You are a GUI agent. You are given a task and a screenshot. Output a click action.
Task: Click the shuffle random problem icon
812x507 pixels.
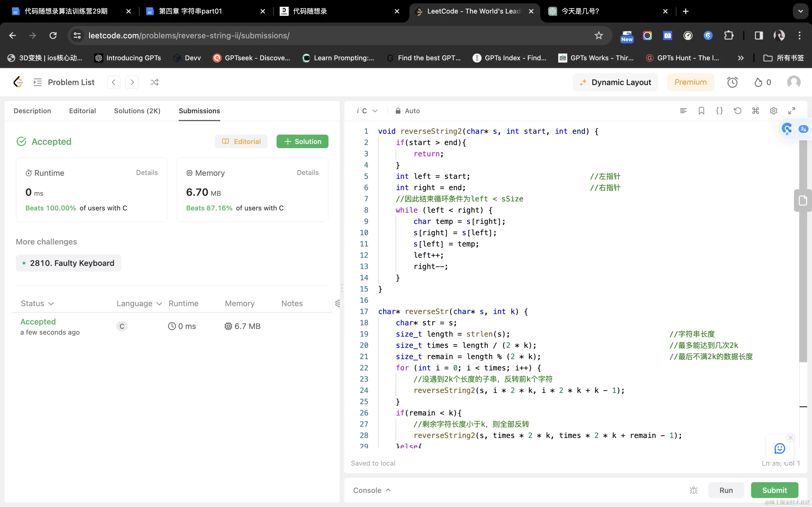[x=154, y=82]
